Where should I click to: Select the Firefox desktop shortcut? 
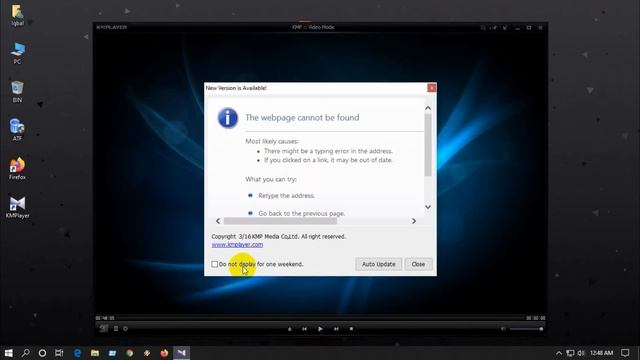click(x=17, y=169)
